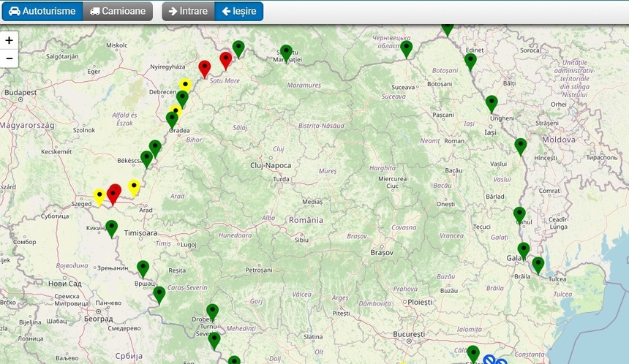
Task: Click green marker at Sighetu Marmației
Action: click(286, 52)
